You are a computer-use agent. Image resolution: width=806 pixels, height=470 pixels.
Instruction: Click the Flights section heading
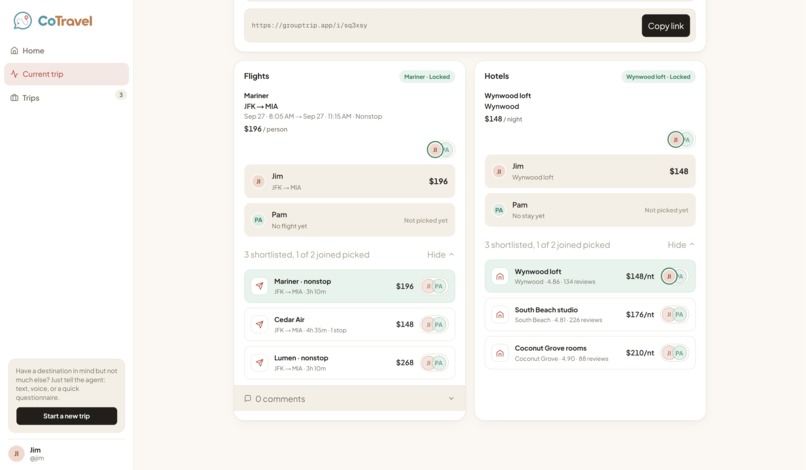[257, 76]
